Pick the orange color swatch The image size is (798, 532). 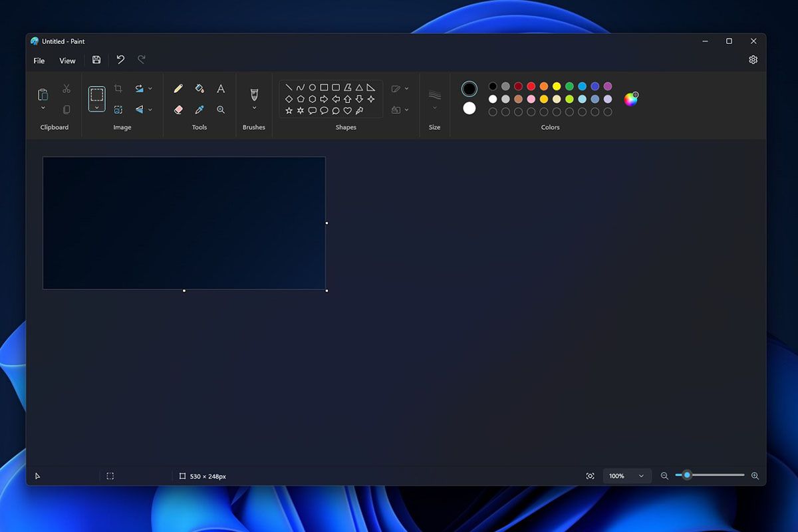pos(544,86)
